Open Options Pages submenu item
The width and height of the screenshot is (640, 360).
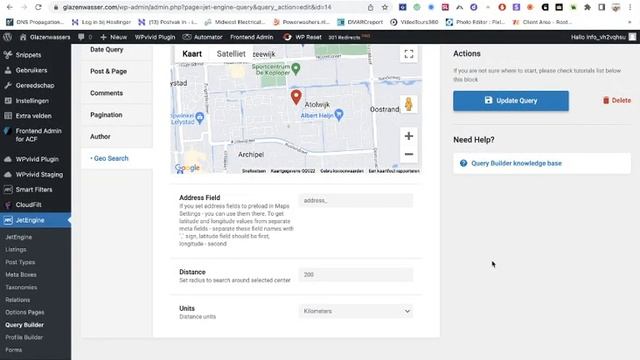point(24,312)
